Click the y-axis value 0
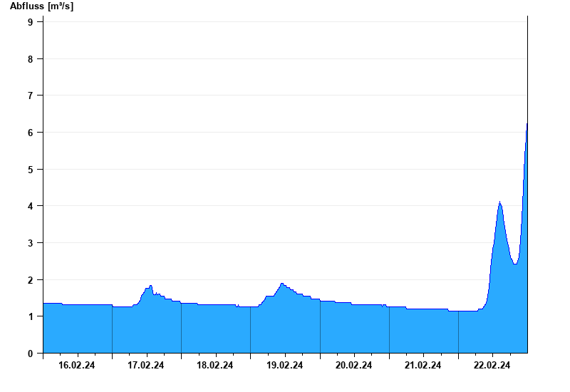This screenshot has height=392, width=570. (x=30, y=354)
